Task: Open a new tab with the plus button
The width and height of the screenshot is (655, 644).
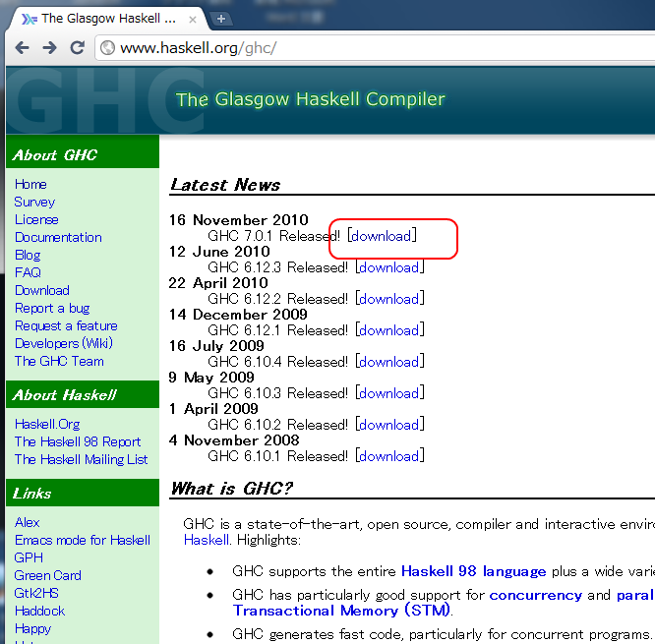Action: click(221, 19)
